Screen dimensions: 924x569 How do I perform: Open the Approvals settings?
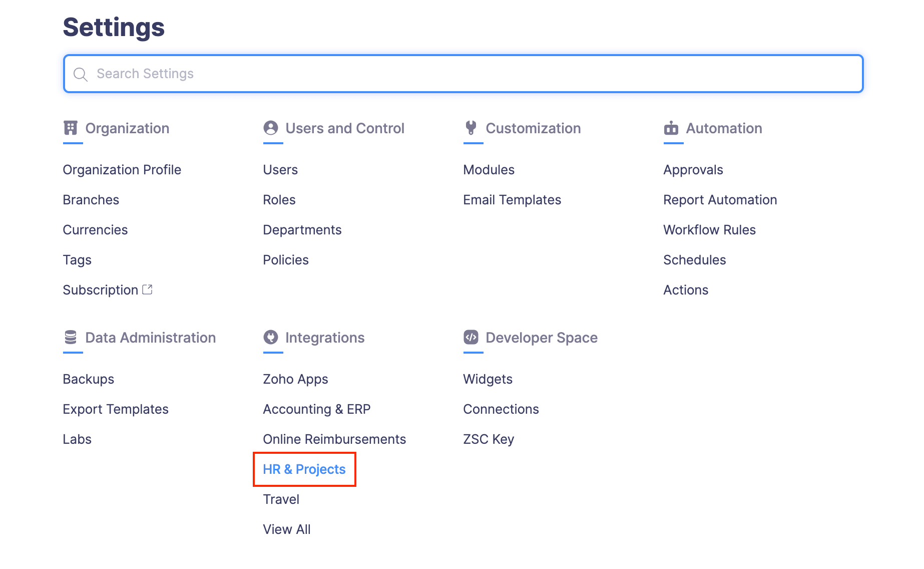click(693, 169)
